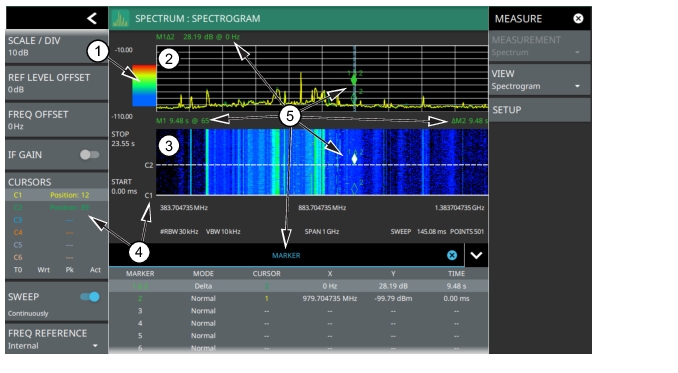This screenshot has height=373, width=678.
Task: Click the 9.48 s TIME cell
Action: (x=456, y=286)
